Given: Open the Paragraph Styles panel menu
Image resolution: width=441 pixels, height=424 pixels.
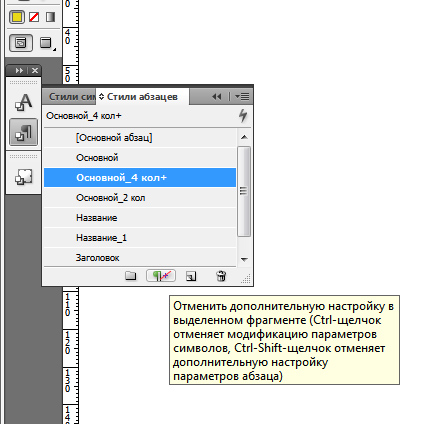Looking at the screenshot, I should (242, 97).
